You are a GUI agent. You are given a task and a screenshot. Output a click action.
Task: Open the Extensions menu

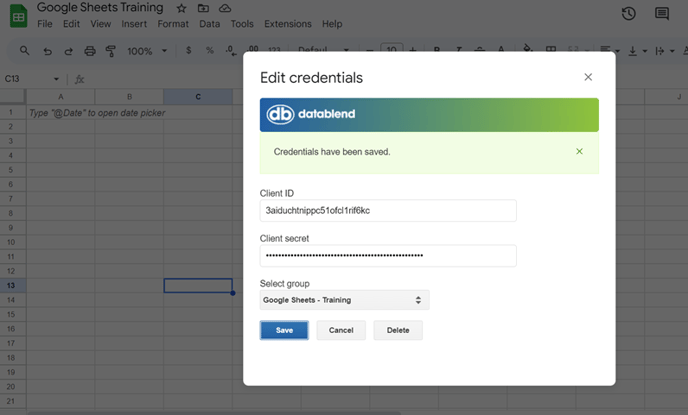(x=288, y=24)
